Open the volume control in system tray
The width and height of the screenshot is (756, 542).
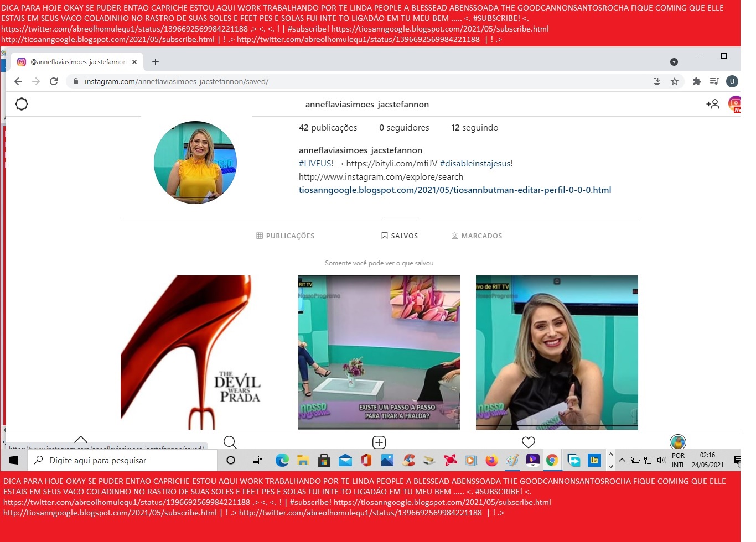click(x=661, y=460)
